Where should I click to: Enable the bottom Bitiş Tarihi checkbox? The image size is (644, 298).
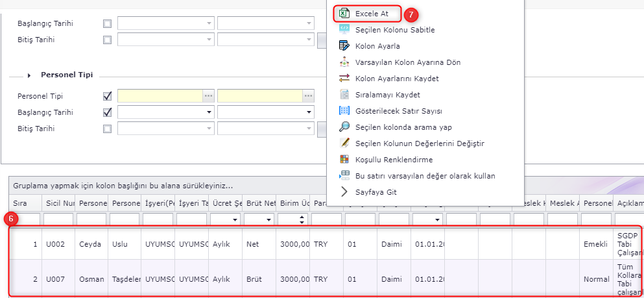click(108, 129)
